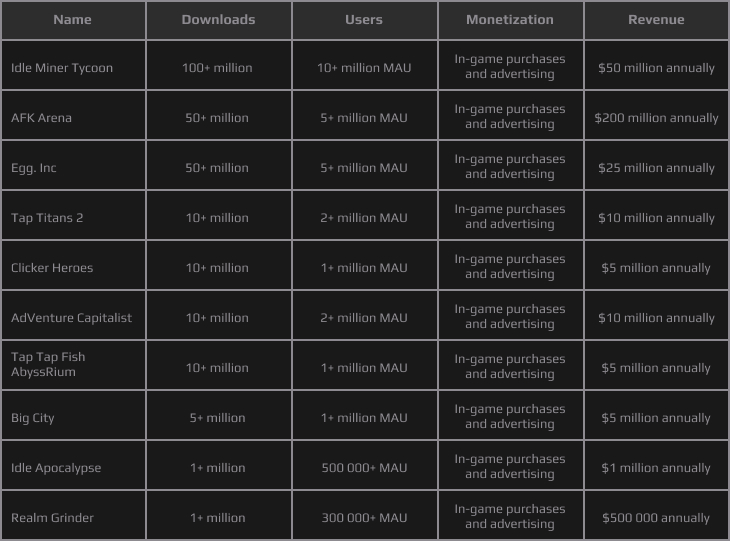Select the Monetization column header
Viewport: 730px width, 541px height.
pos(511,20)
